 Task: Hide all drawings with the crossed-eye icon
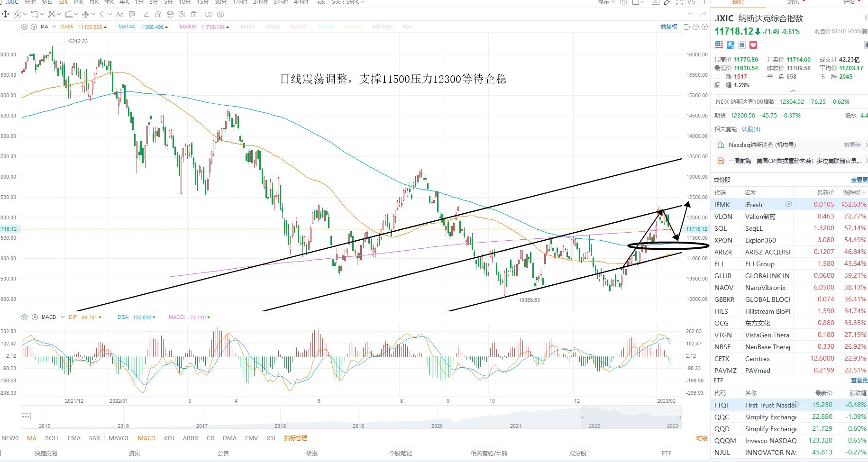[x=182, y=14]
